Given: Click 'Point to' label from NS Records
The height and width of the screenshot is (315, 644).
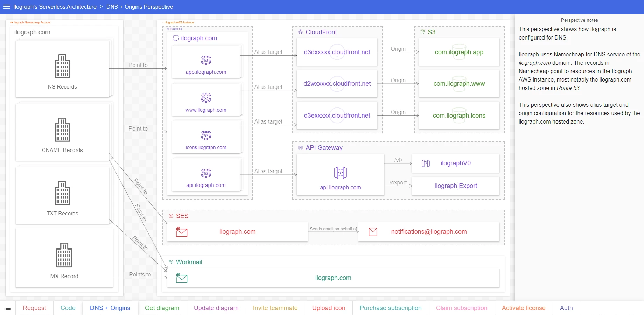Looking at the screenshot, I should point(138,65).
